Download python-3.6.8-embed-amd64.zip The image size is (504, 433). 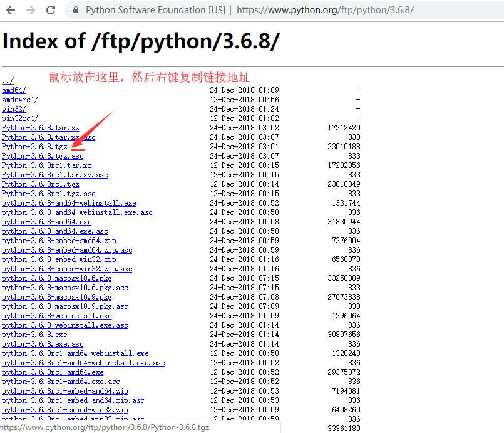[59, 241]
